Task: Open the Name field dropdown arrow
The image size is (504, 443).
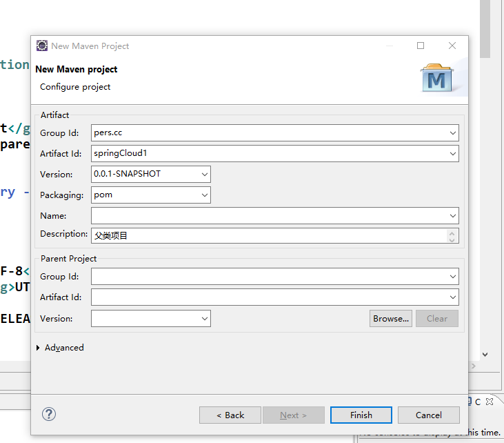Action: click(452, 215)
